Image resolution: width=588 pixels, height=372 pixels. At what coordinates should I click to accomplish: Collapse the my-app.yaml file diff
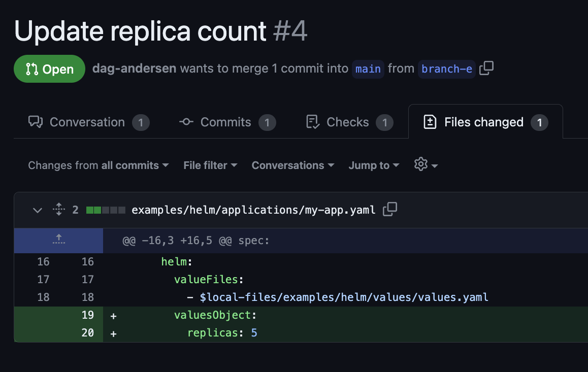tap(37, 210)
